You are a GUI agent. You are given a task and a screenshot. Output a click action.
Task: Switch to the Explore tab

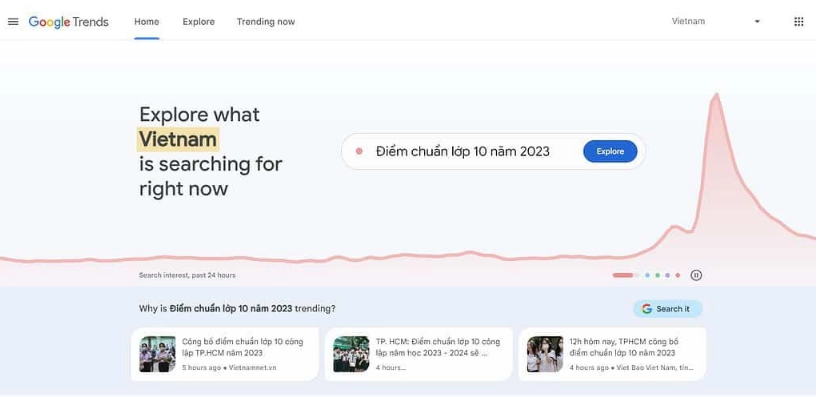[x=199, y=22]
